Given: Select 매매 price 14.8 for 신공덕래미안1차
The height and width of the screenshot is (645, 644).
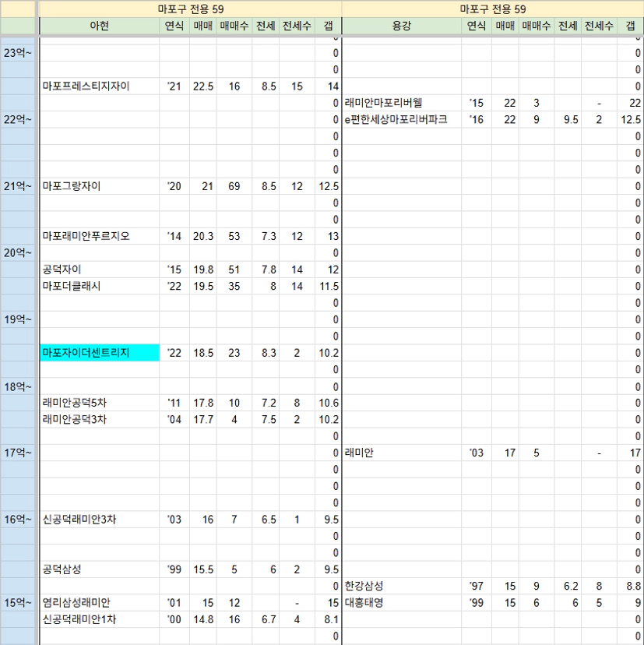Looking at the screenshot, I should click(203, 619).
